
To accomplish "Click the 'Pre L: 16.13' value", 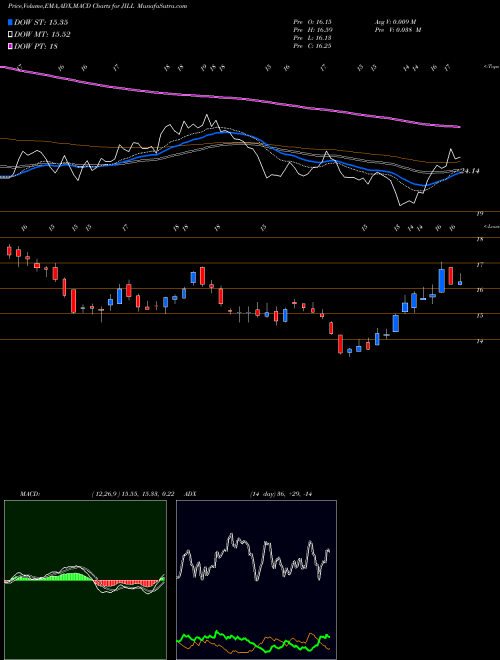I will pos(312,38).
